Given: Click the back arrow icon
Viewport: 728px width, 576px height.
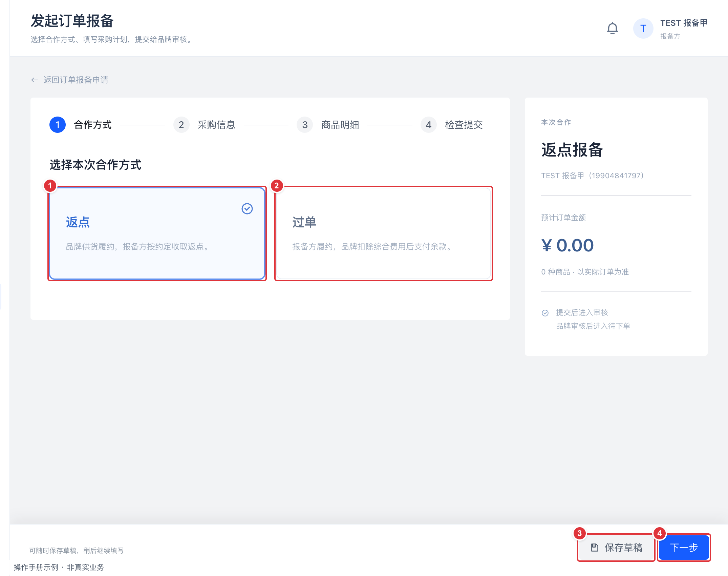Looking at the screenshot, I should [x=35, y=80].
